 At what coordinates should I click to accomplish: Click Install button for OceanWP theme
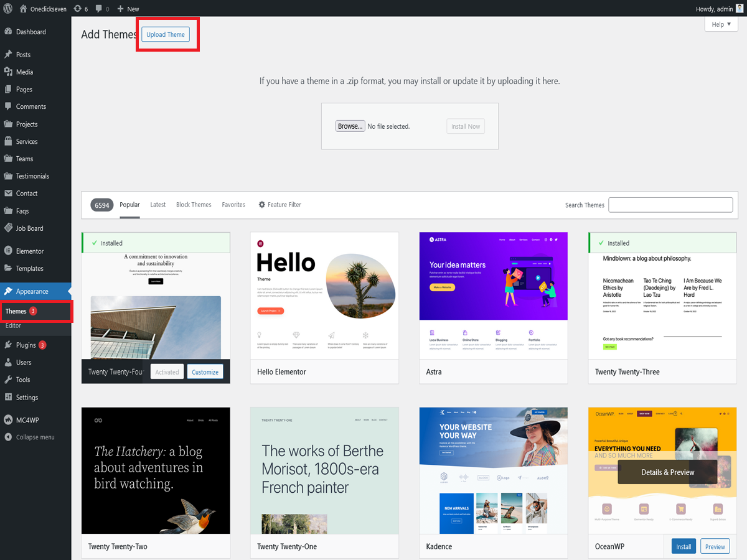(684, 546)
